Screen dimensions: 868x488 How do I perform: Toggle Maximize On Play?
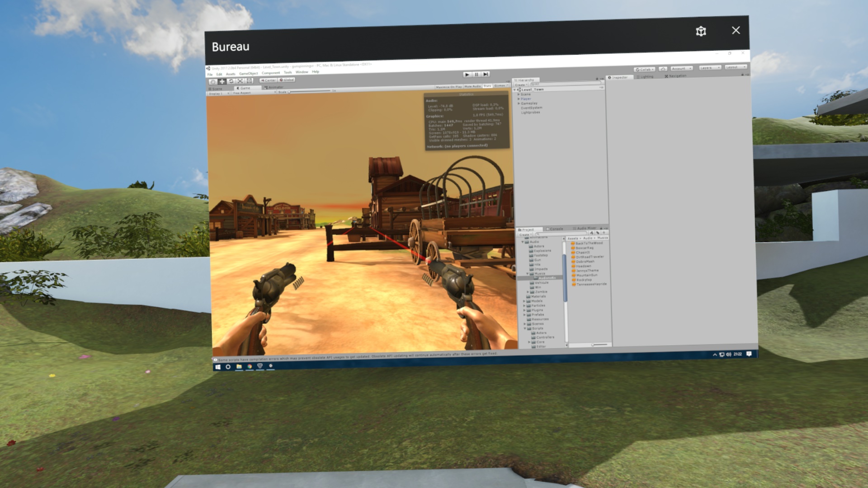point(448,87)
